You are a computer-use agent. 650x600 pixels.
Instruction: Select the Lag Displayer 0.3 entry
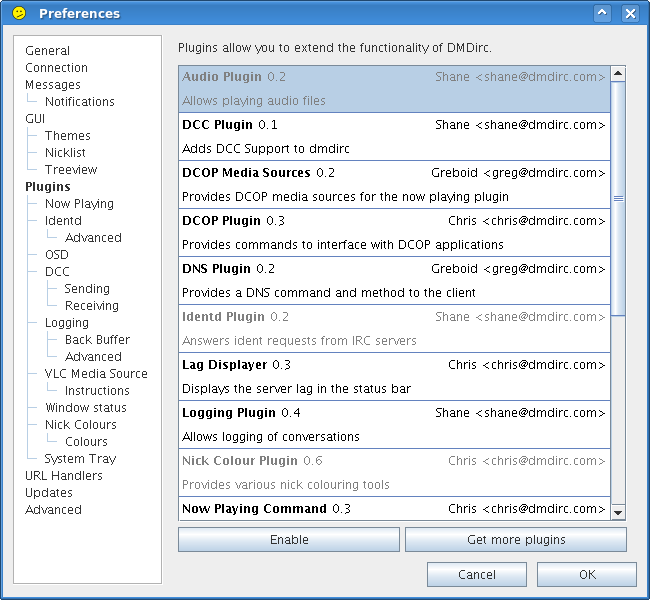tap(394, 377)
